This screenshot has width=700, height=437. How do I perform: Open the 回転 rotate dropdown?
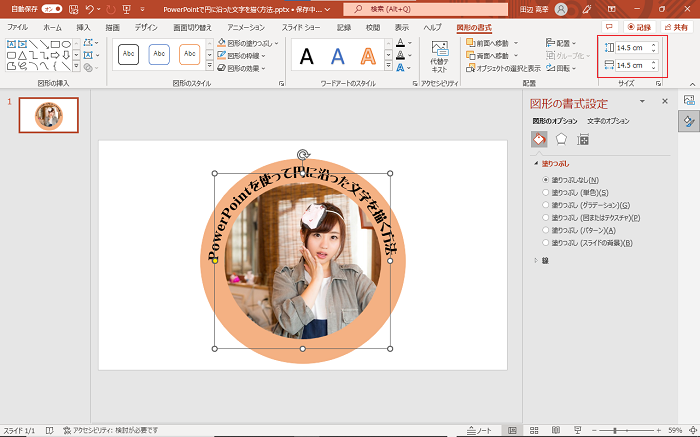coord(561,68)
